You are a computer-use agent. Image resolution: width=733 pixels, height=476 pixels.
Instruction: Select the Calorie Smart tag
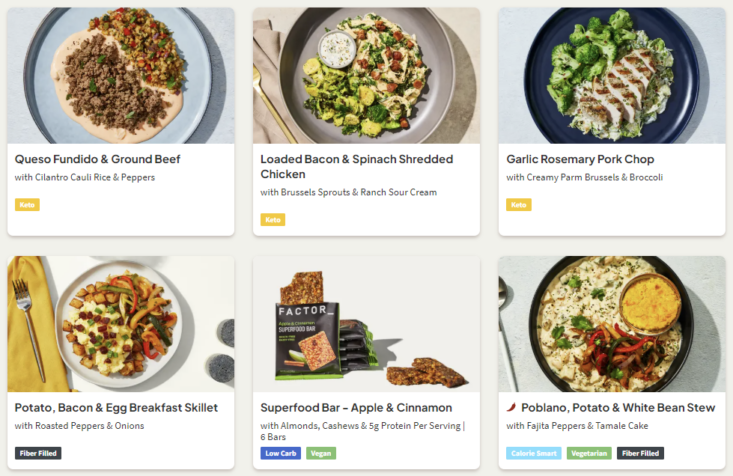coord(533,453)
